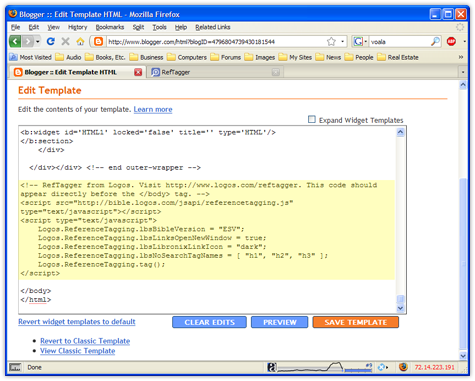This screenshot has height=381, width=475.
Task: Click the throbber activity icon at the menu bar's end
Action: coord(460,27)
